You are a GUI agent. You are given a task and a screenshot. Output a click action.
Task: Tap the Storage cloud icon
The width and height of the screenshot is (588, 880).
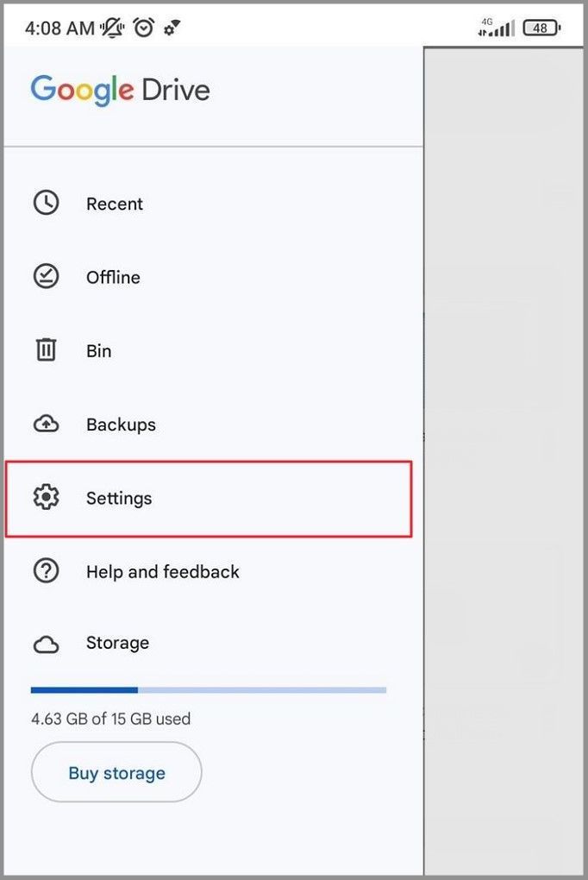point(46,644)
